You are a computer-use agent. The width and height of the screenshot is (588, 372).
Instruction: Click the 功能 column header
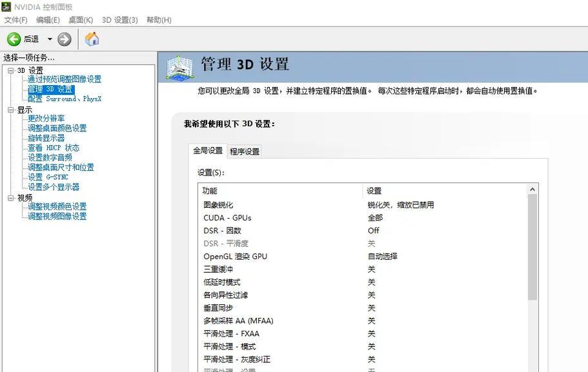click(281, 191)
